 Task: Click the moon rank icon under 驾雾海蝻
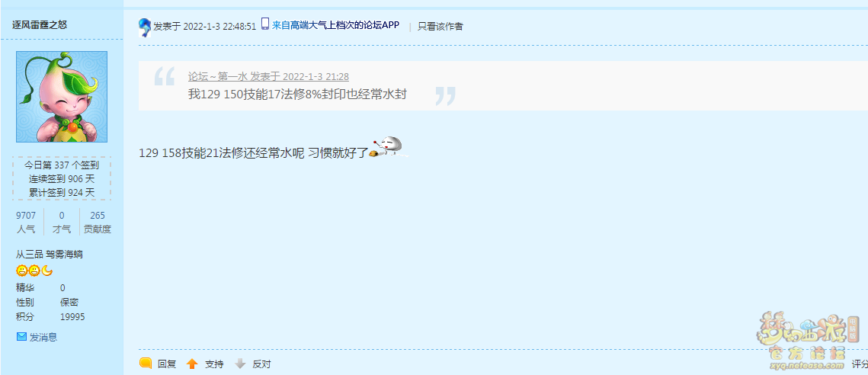47,271
